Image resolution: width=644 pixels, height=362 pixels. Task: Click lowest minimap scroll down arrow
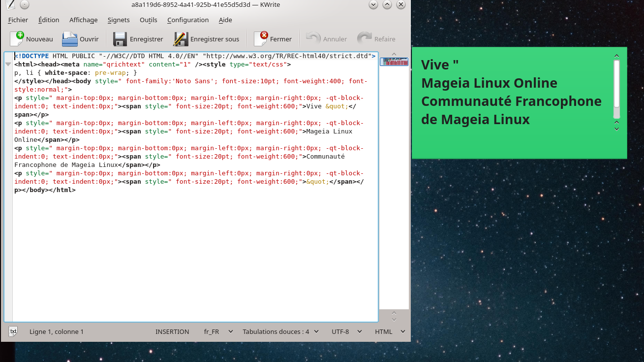[x=394, y=319]
